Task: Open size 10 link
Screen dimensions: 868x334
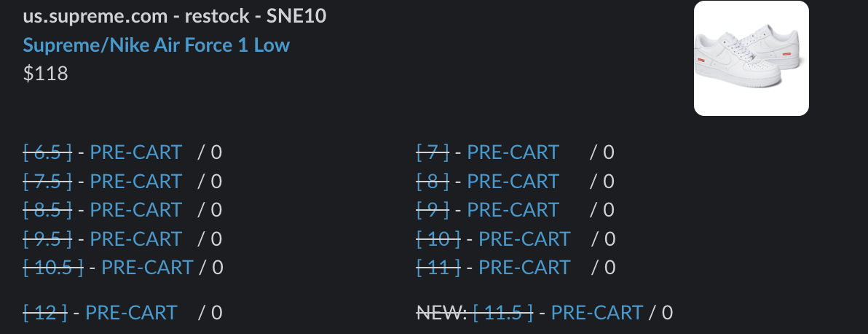Action: point(438,238)
